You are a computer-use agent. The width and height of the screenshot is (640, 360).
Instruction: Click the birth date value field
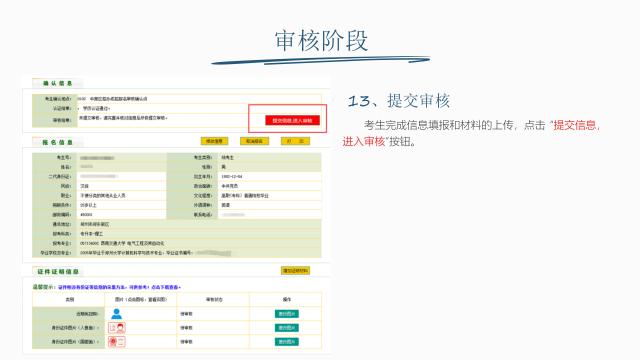click(269, 176)
